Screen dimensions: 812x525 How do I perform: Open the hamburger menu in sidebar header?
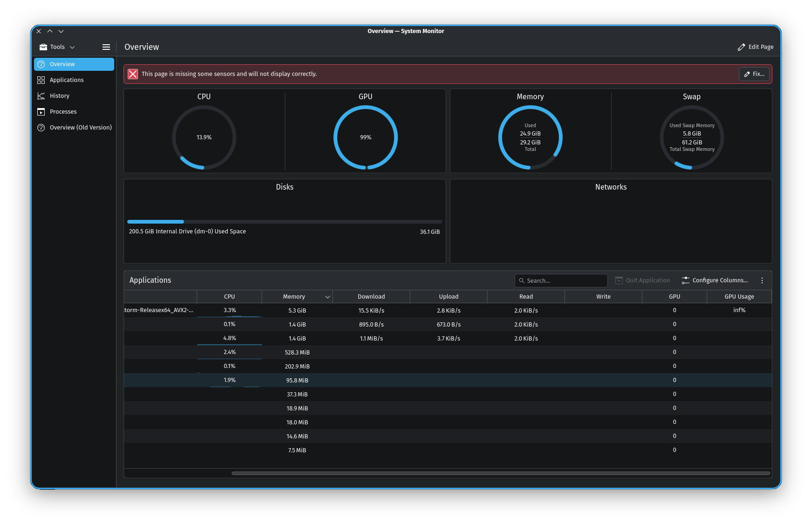click(x=106, y=47)
